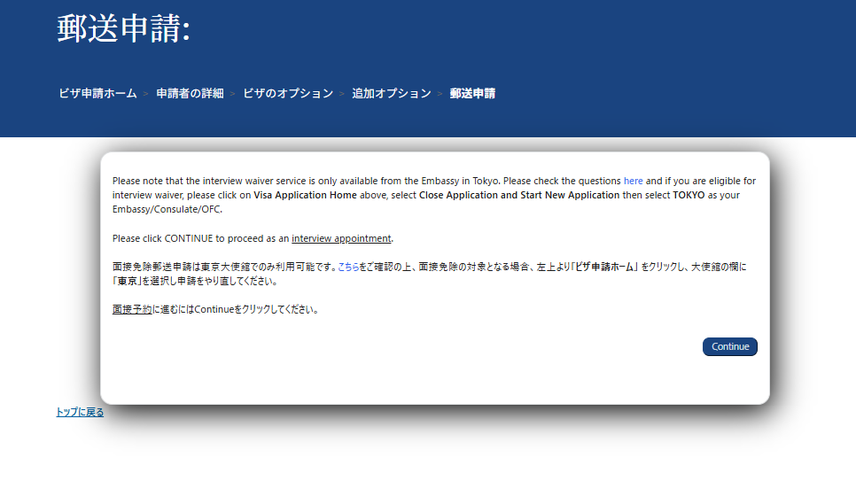Click the underlined 面接予約 text
Image resolution: width=856 pixels, height=504 pixels.
point(132,310)
